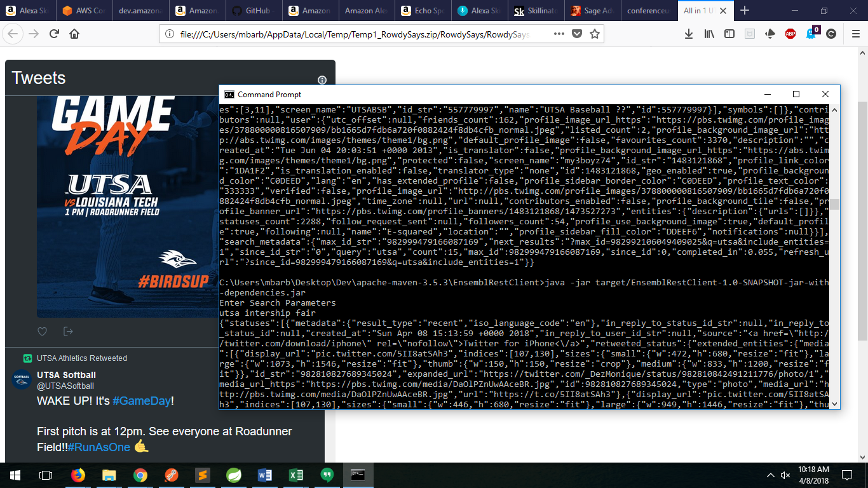Show site information in the address bar
Image resolution: width=868 pixels, height=488 pixels.
(x=170, y=34)
